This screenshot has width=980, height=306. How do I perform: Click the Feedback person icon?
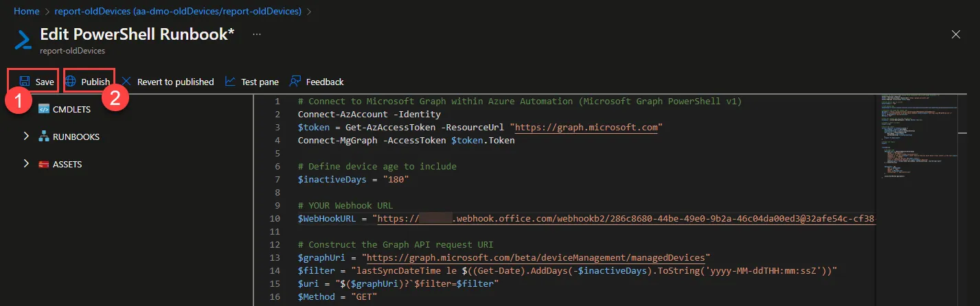(x=295, y=82)
